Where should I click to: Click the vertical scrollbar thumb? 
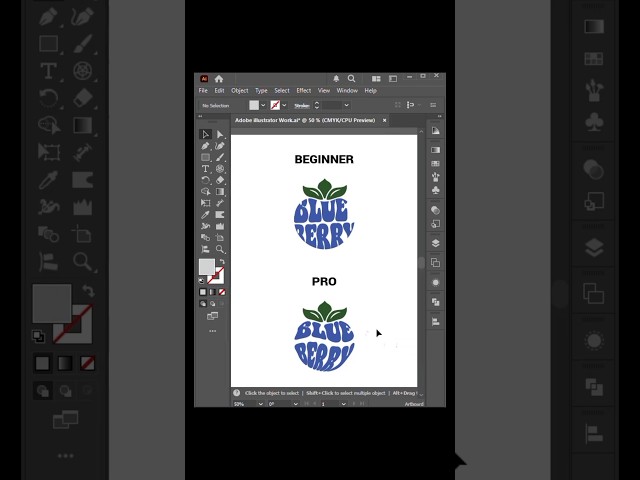(421, 262)
